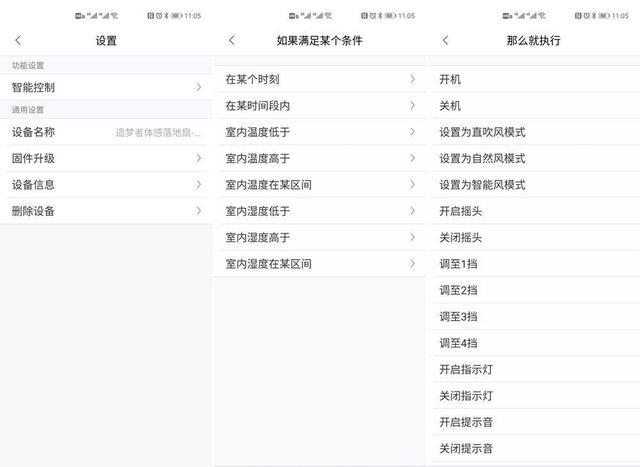640x467 pixels.
Task: Choose condition 在某时间段内
Action: coord(320,106)
